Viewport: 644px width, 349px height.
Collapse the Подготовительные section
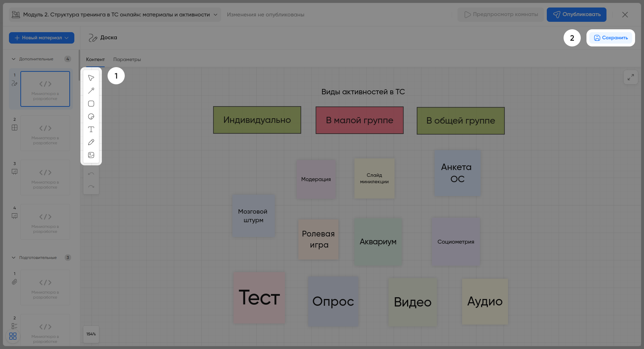click(14, 258)
